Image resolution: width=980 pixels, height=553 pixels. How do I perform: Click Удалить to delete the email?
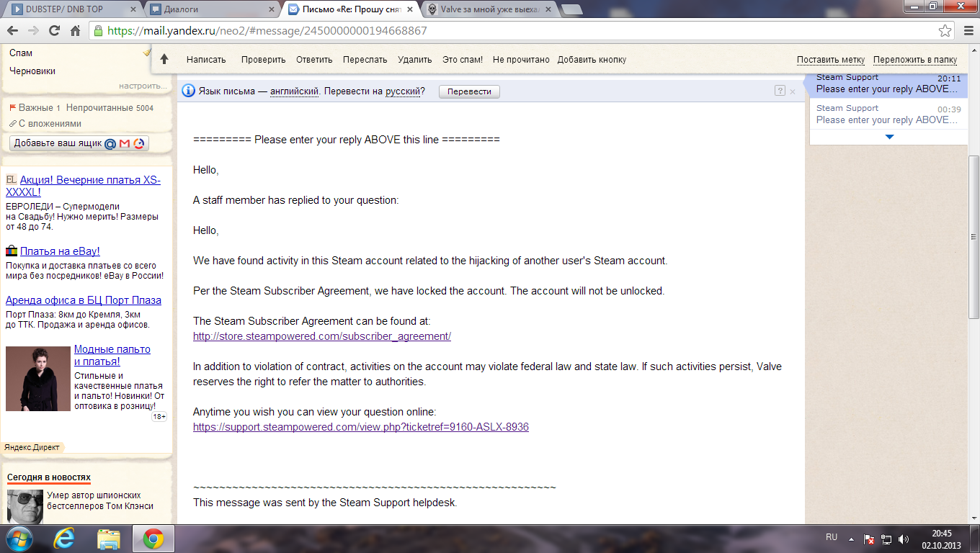[415, 60]
